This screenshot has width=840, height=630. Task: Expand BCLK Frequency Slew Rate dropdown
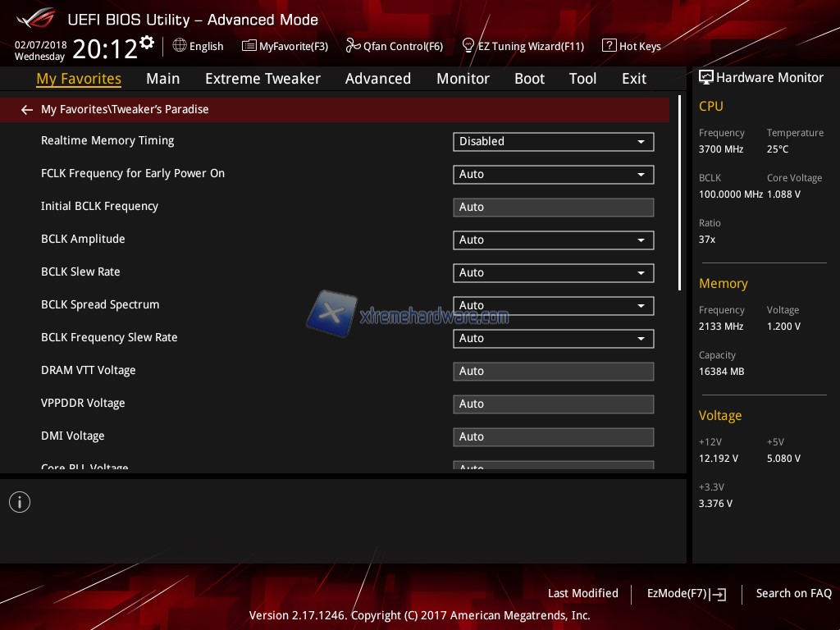(x=553, y=339)
